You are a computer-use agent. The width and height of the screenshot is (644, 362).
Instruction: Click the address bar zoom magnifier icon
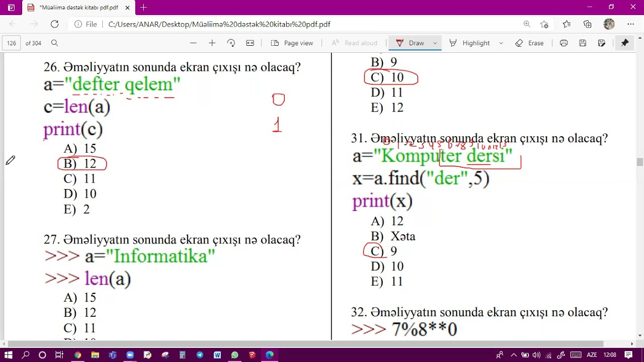pos(527,24)
